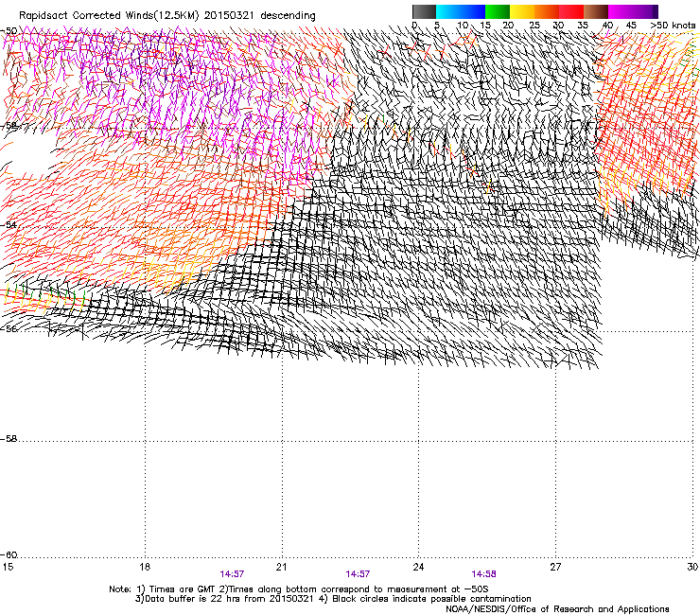The image size is (700, 615).
Task: Click the cyan 5-10 knots legend swatch
Action: [448, 11]
